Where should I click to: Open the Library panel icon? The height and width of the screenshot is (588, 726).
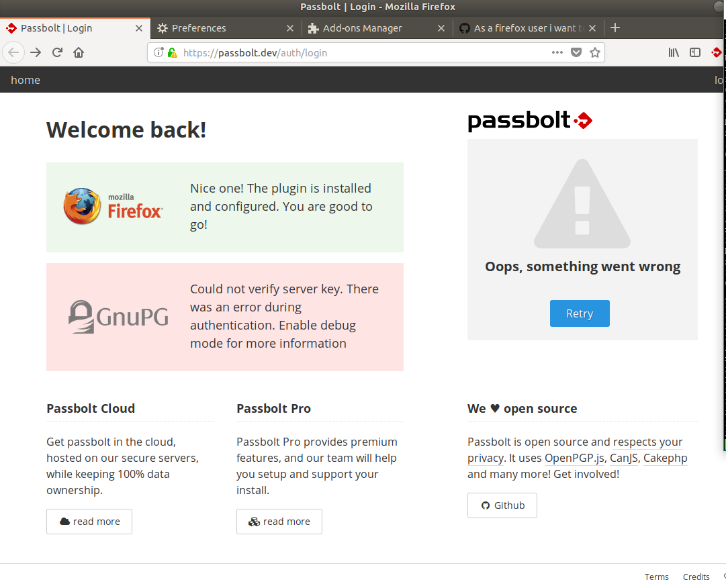[674, 52]
